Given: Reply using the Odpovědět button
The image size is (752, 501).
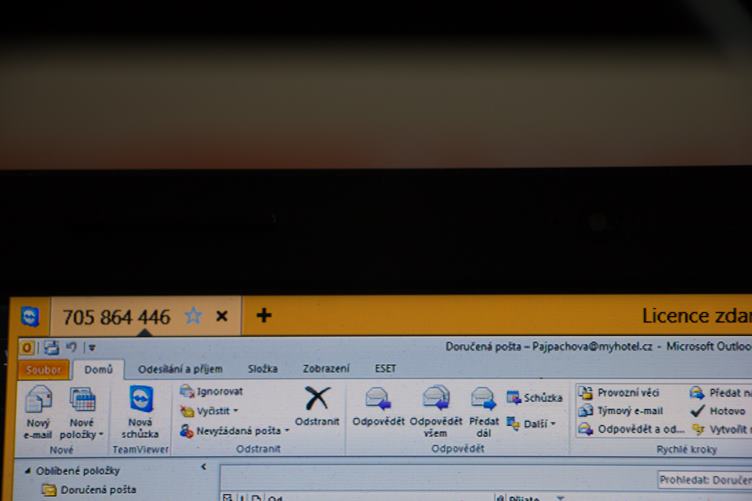Looking at the screenshot, I should point(378,407).
